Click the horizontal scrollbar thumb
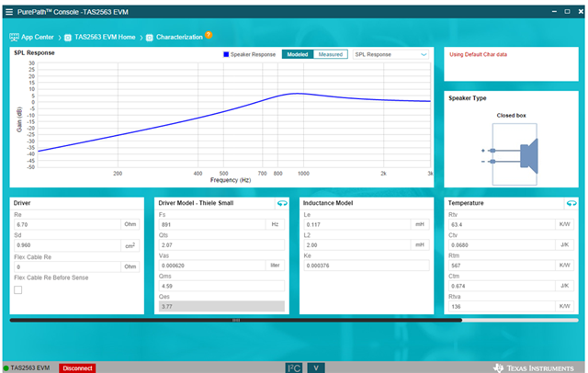The image size is (588, 373). point(236,320)
